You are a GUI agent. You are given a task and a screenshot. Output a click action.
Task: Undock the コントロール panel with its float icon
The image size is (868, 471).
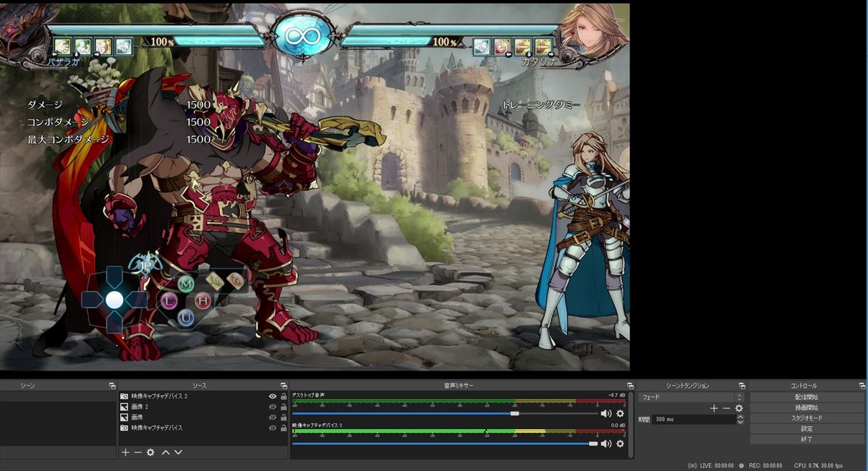861,386
